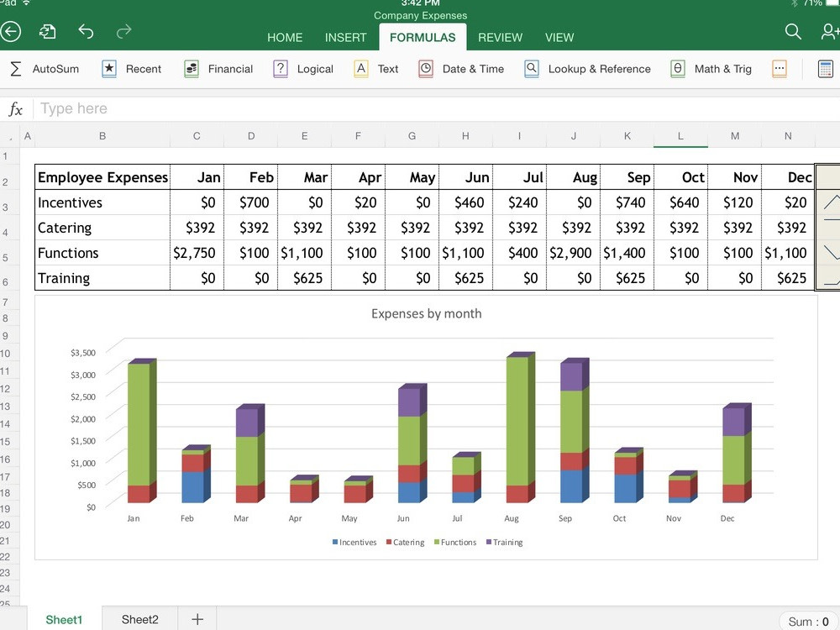Click the redo arrow

click(123, 32)
